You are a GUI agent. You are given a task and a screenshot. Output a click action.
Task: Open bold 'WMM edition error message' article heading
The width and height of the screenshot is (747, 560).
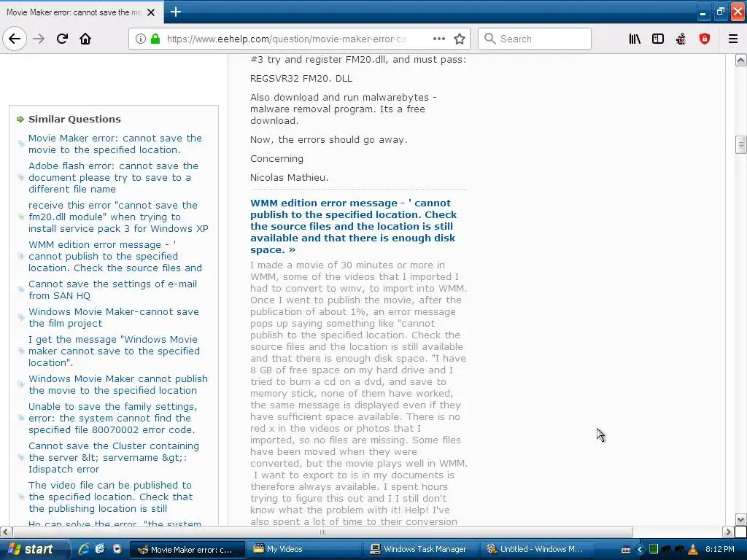tap(353, 226)
